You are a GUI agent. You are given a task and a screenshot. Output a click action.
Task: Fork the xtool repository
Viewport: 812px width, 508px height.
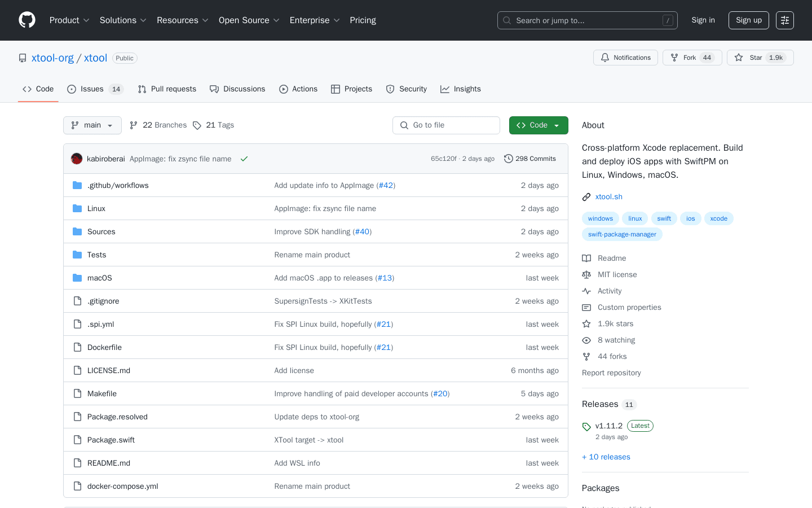pyautogui.click(x=692, y=57)
